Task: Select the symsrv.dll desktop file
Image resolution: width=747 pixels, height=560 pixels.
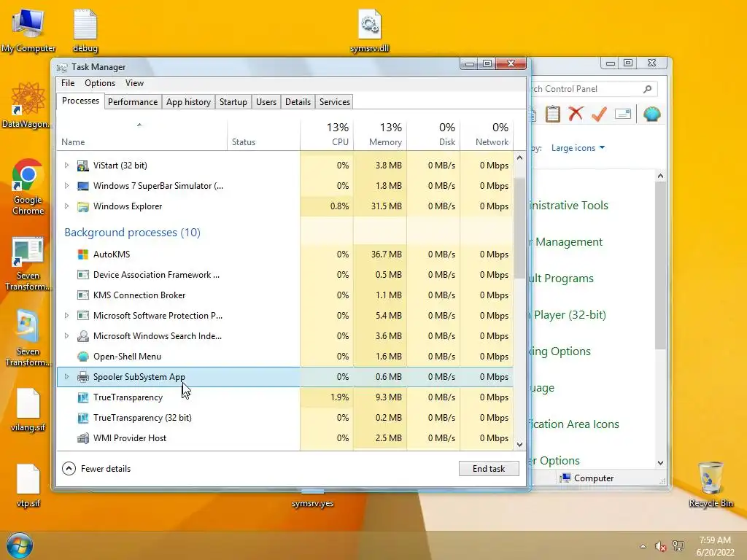Action: pyautogui.click(x=369, y=31)
